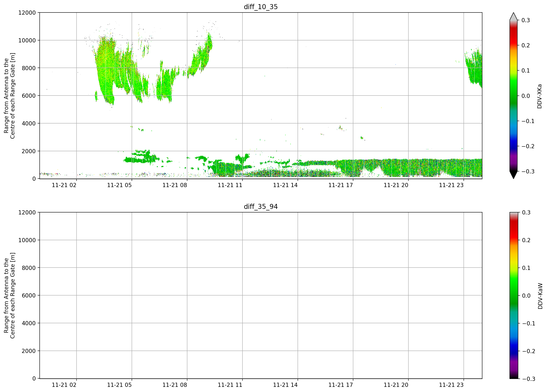This screenshot has width=547, height=392.
Task: Click '11-21 11' tick under diff_35_94
Action: pyautogui.click(x=230, y=385)
